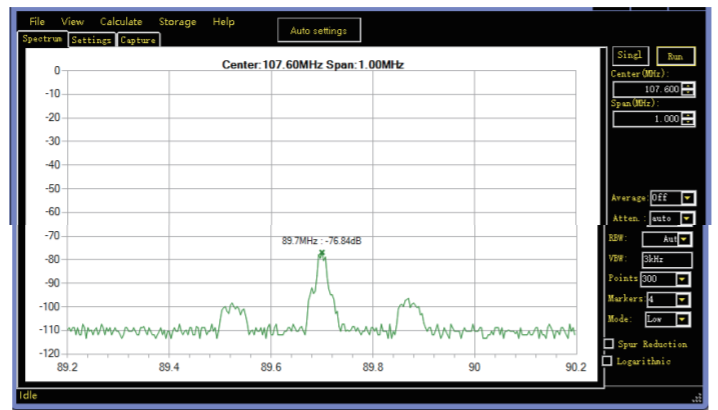Screen dimensions: 718x410
Task: Click the Span spinner arrows
Action: [687, 118]
